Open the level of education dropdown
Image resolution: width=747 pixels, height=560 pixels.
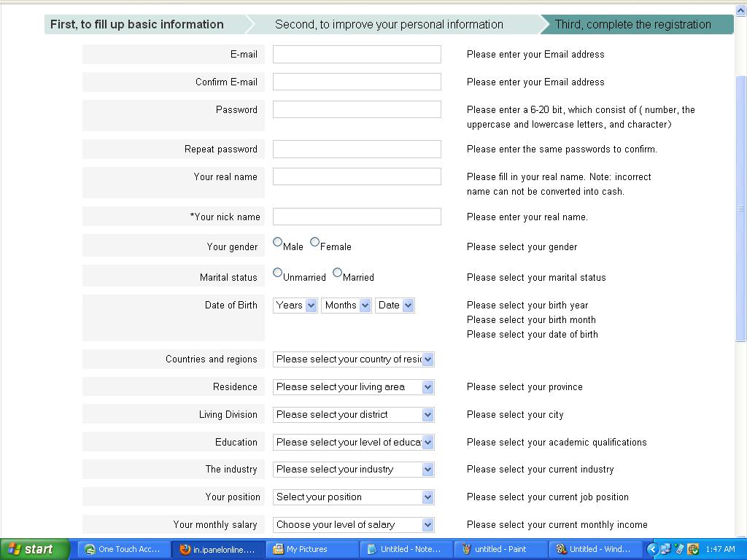[x=354, y=443]
